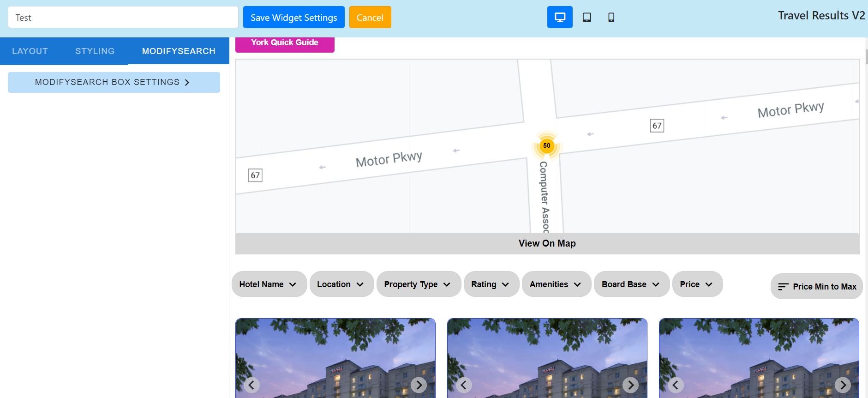The image size is (868, 398).
Task: Show next image on first hotel card
Action: pos(419,385)
